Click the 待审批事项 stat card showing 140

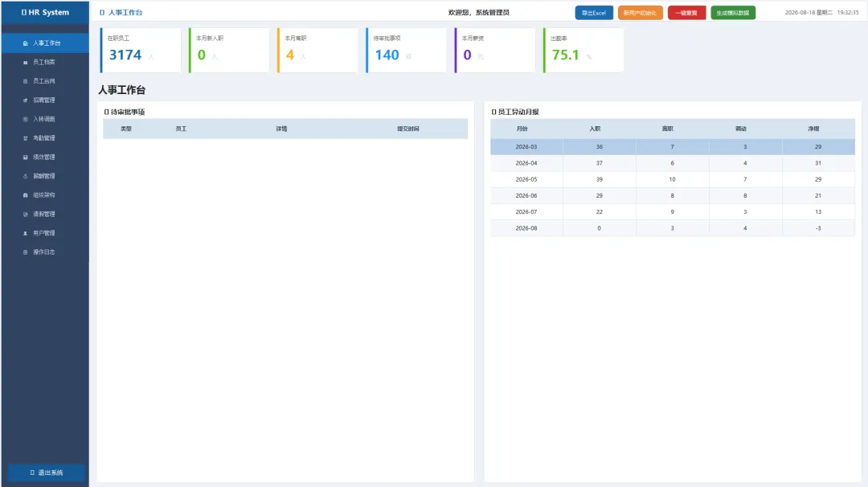[407, 50]
